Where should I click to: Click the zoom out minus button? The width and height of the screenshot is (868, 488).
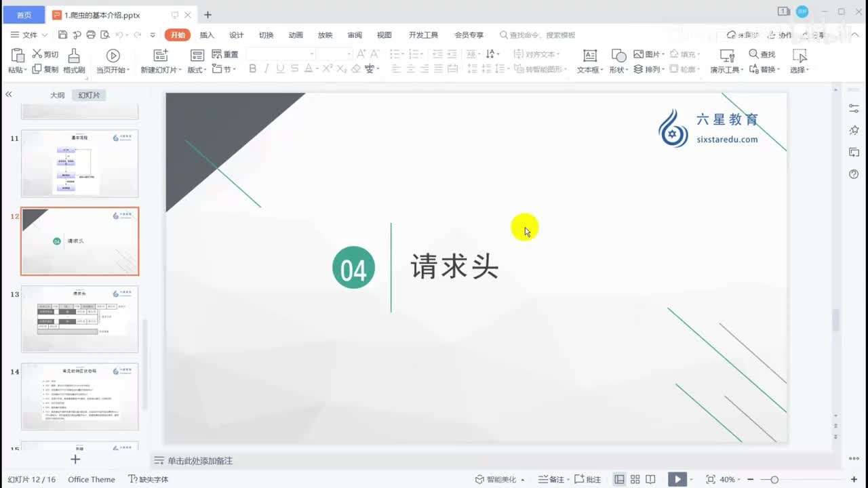point(751,479)
